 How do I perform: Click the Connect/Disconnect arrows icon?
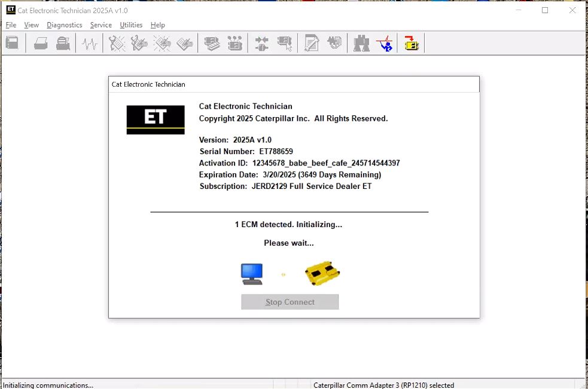coord(261,43)
